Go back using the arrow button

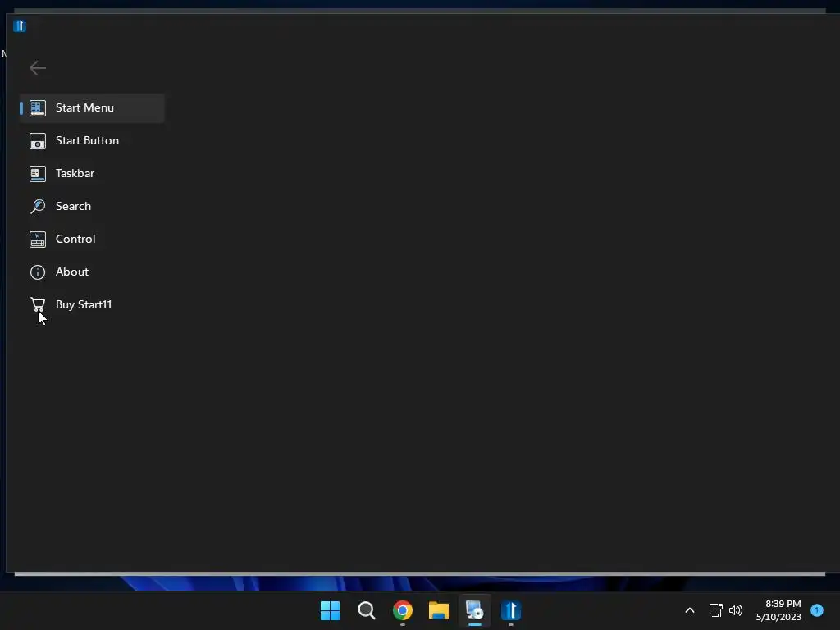[38, 68]
